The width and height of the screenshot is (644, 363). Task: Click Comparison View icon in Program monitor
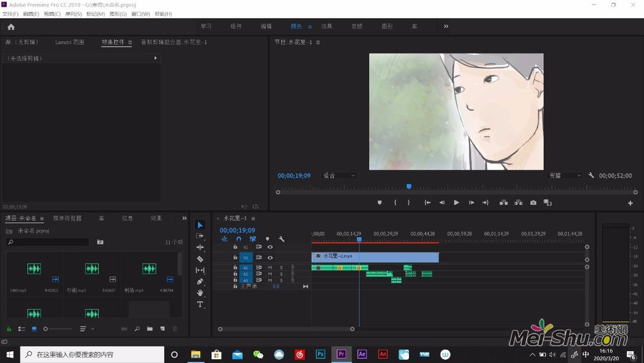(x=547, y=202)
